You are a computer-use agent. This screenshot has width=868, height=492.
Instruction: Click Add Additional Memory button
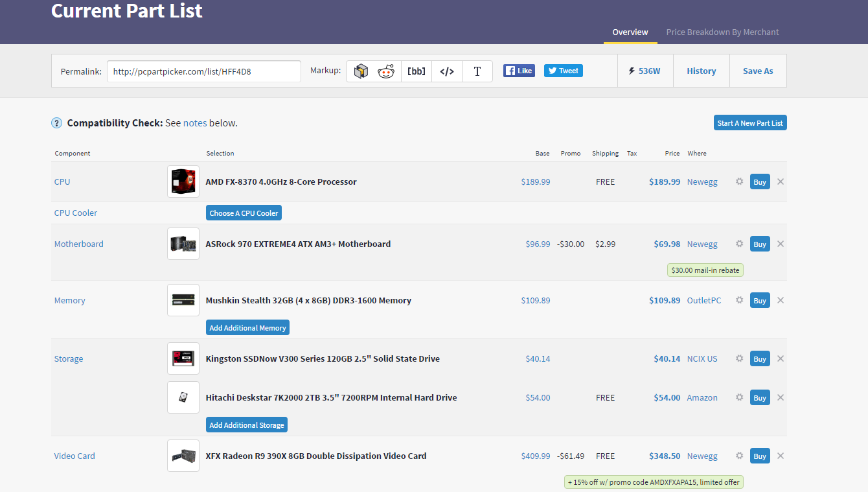click(x=247, y=327)
